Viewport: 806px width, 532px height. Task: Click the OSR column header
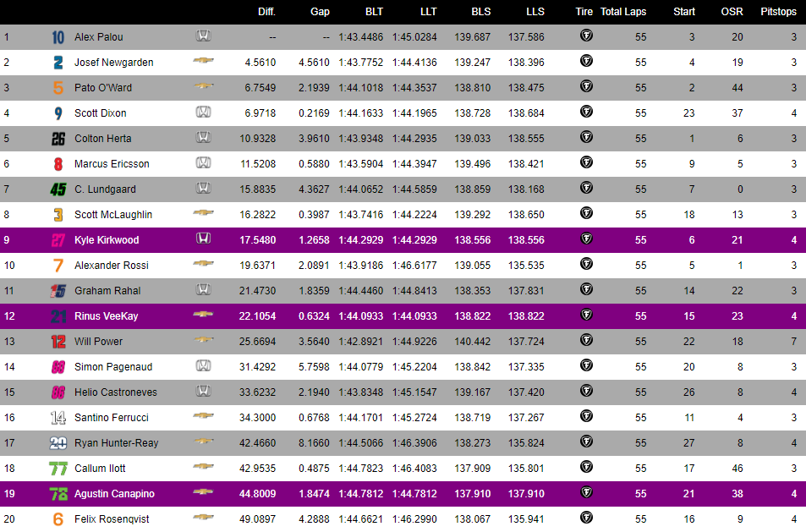(732, 12)
